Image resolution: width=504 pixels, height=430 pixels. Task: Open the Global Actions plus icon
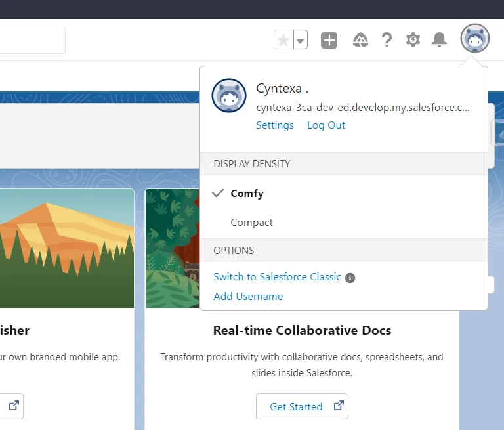point(329,40)
